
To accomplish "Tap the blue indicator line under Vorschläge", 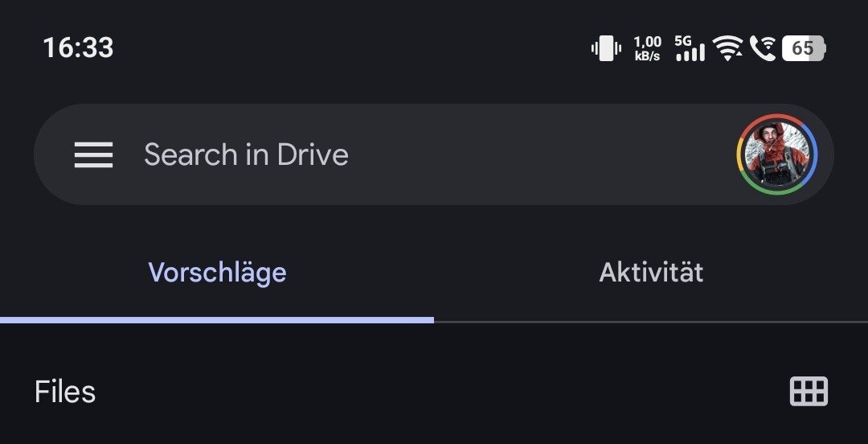I will (217, 320).
